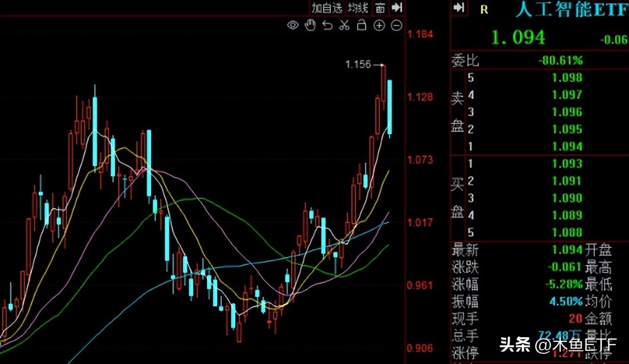
Task: Switch to the 卖盘 sell queue section
Action: [x=457, y=113]
